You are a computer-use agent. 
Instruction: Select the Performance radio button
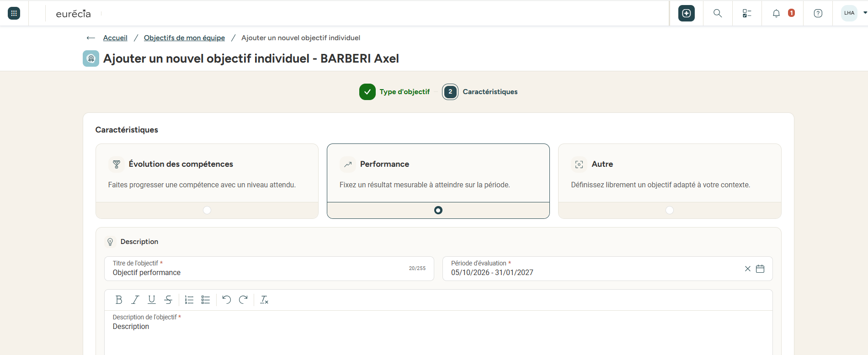click(438, 210)
